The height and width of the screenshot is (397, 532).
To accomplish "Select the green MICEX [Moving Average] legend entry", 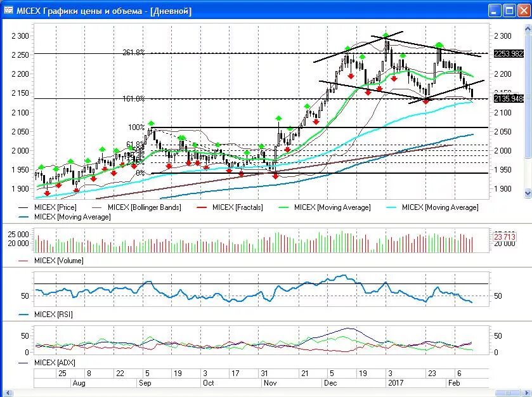I will pyautogui.click(x=325, y=207).
